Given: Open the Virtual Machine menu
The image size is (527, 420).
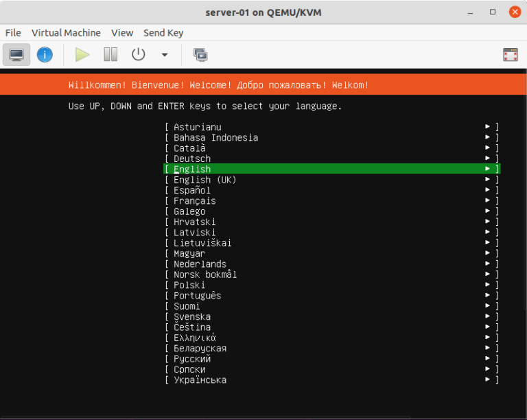Looking at the screenshot, I should (66, 33).
